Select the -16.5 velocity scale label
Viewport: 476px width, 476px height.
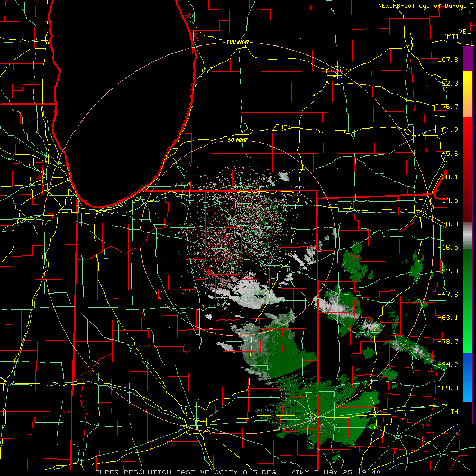(448, 248)
